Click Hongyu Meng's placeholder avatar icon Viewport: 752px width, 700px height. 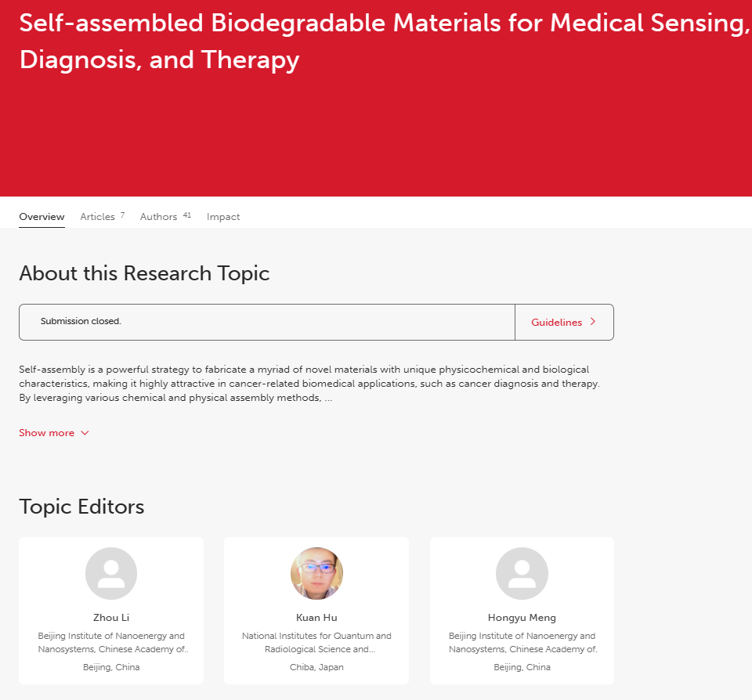click(522, 573)
